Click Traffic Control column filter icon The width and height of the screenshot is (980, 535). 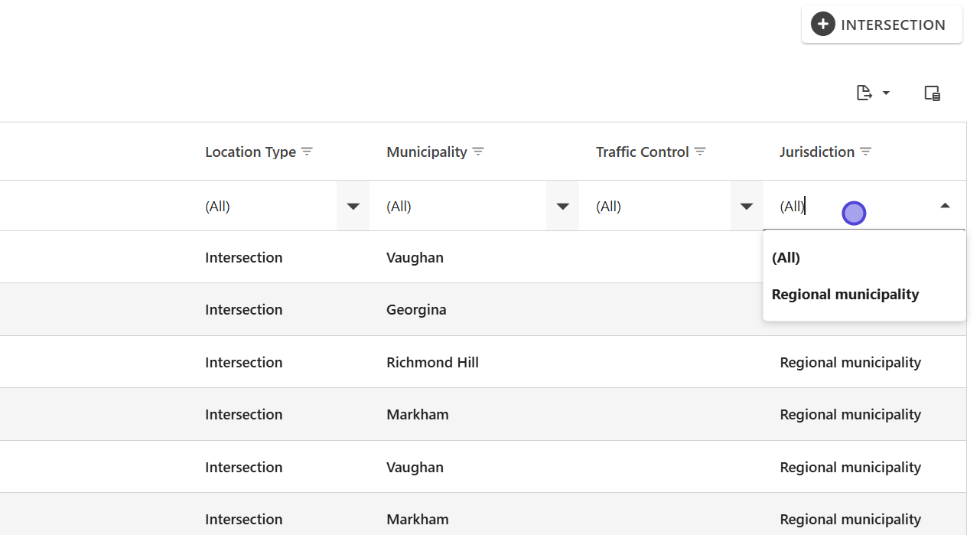pos(700,152)
